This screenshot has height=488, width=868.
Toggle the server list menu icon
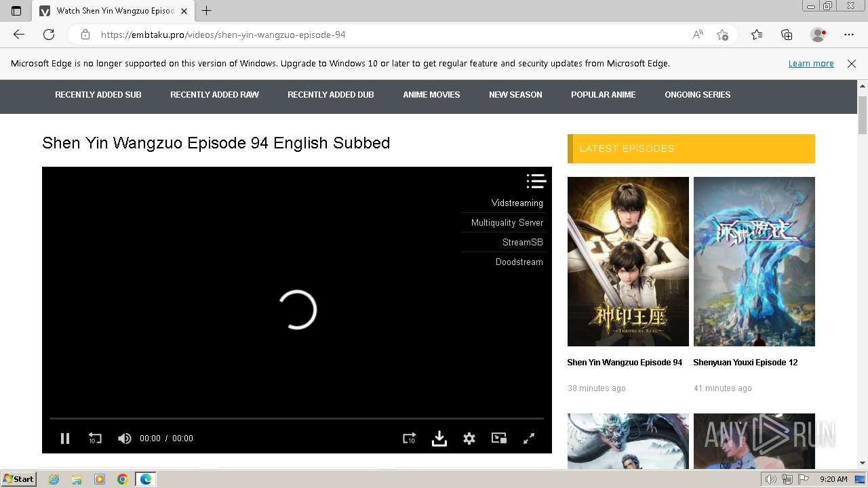(536, 181)
